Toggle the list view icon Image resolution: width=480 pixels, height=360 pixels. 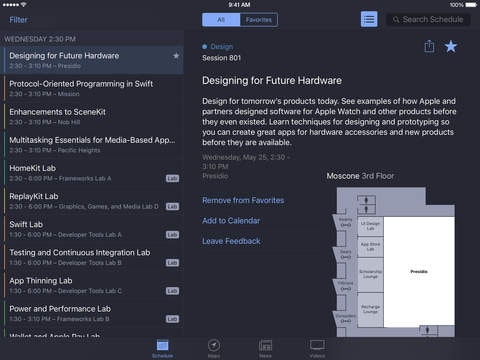pyautogui.click(x=369, y=19)
